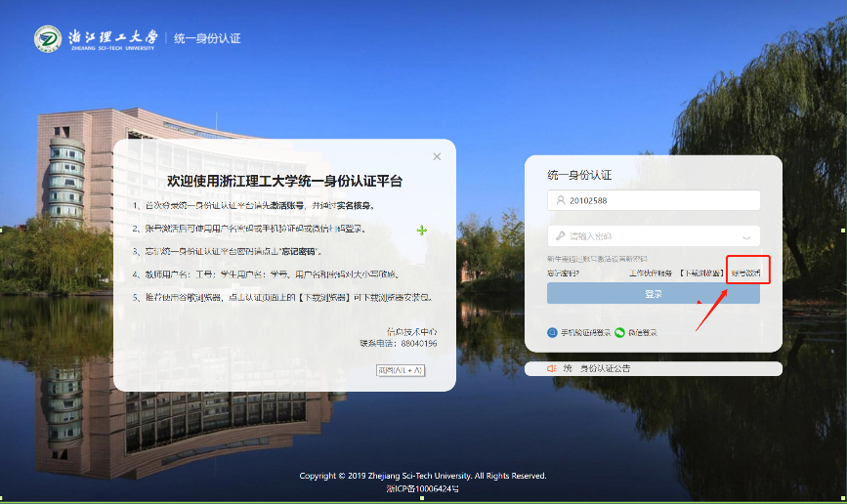Click the 统一身份认证 header title text
This screenshot has width=847, height=504.
[207, 39]
